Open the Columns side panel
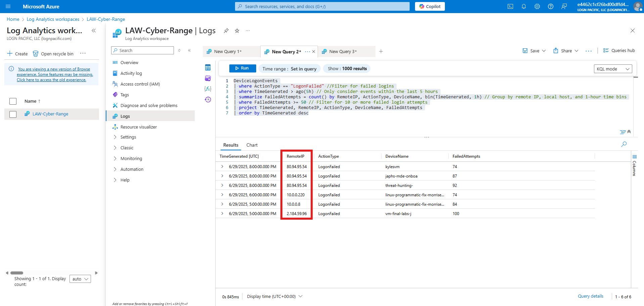644x306 pixels. 634,166
